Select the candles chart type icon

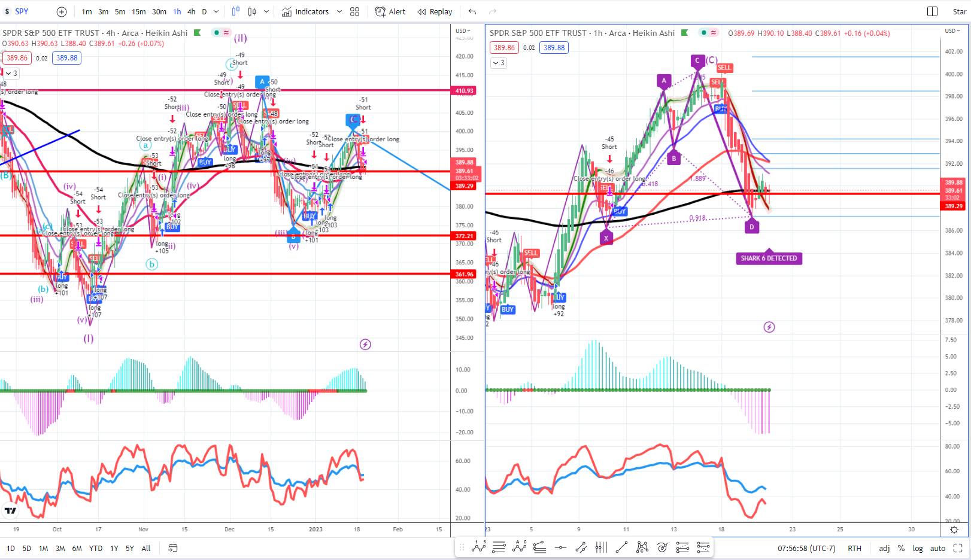click(x=252, y=11)
